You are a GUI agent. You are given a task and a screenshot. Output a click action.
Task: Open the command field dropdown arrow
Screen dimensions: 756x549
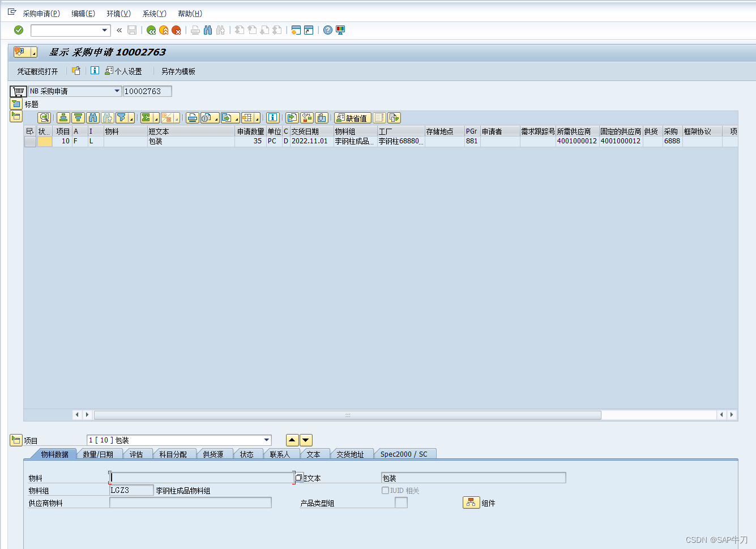[105, 30]
